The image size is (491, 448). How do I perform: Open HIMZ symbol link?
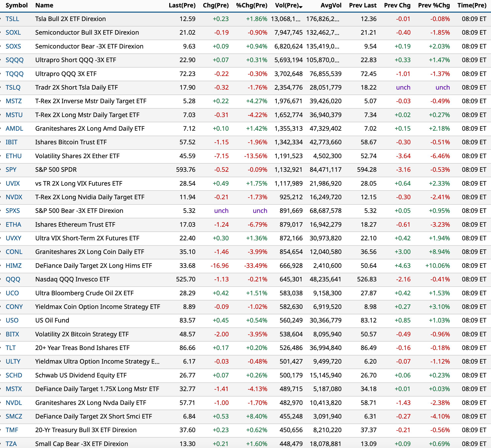14,266
